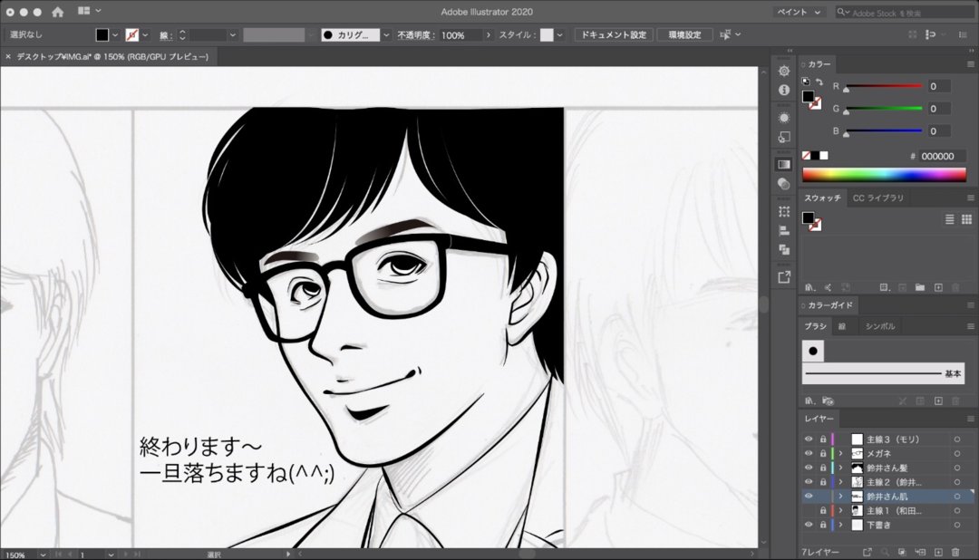The image size is (979, 560).
Task: Switch to the シンボル tab
Action: point(879,326)
